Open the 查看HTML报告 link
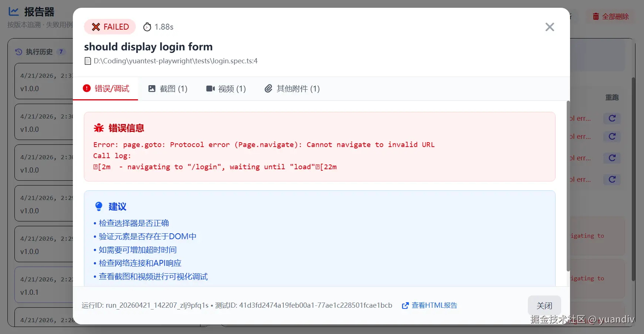The height and width of the screenshot is (334, 644). [430, 305]
